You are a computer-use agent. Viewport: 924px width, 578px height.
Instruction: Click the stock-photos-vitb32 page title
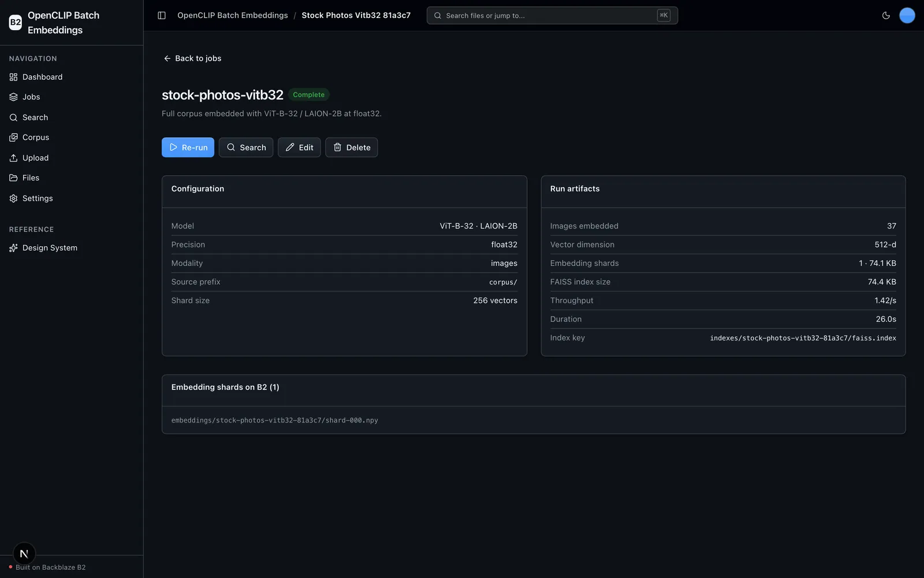[x=222, y=95]
